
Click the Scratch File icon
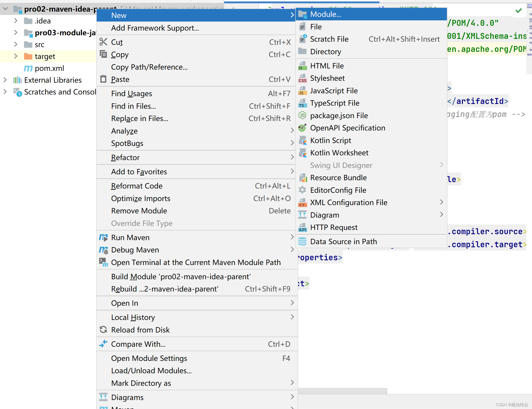tap(303, 39)
